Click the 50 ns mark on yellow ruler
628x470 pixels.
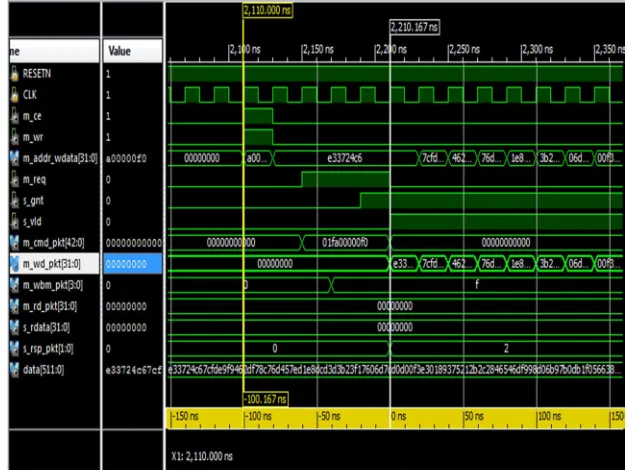click(474, 416)
